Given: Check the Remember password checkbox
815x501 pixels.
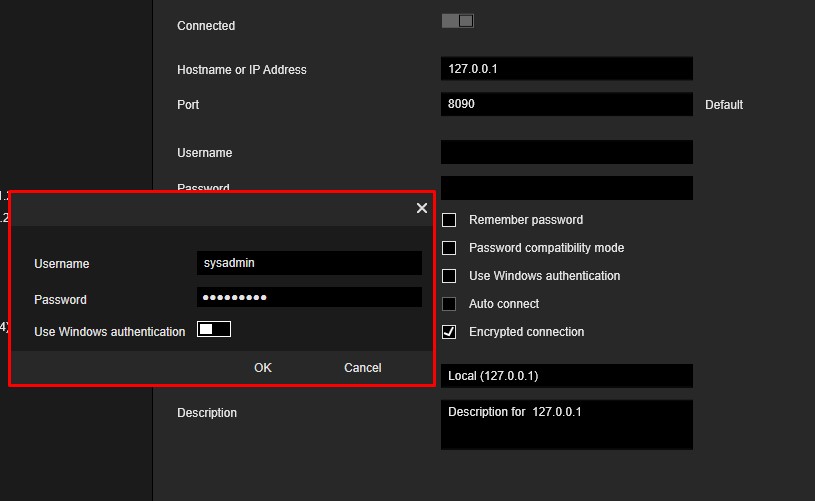Looking at the screenshot, I should (x=449, y=220).
